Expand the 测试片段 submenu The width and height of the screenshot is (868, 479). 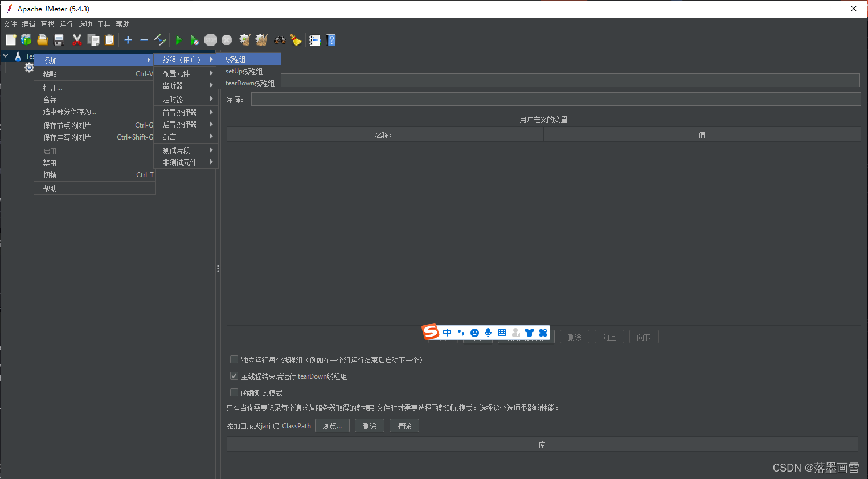click(186, 150)
